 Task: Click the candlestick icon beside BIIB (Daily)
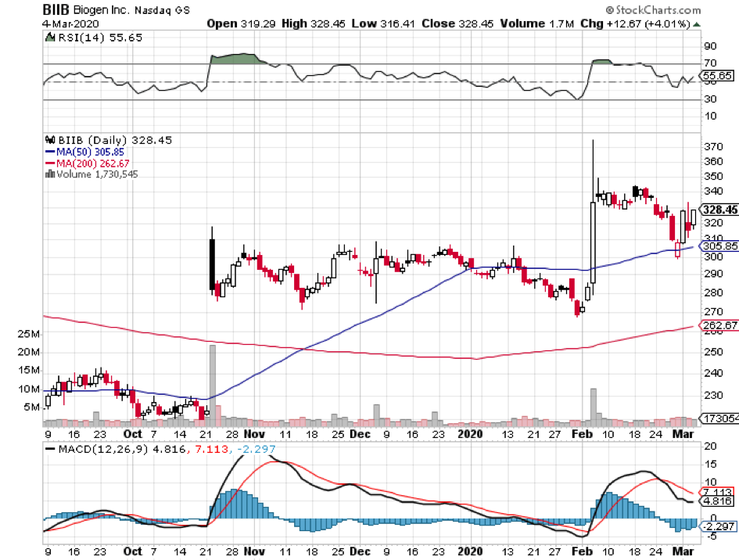pos(49,140)
